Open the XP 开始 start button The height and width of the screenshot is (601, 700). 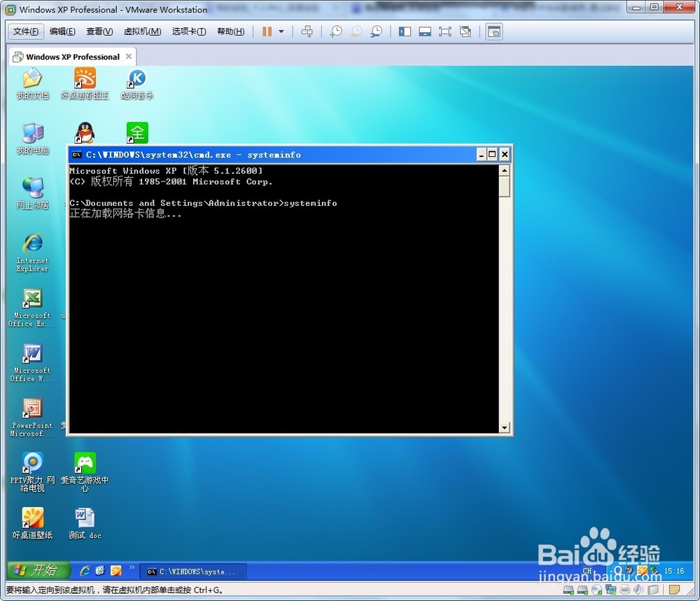coord(38,570)
